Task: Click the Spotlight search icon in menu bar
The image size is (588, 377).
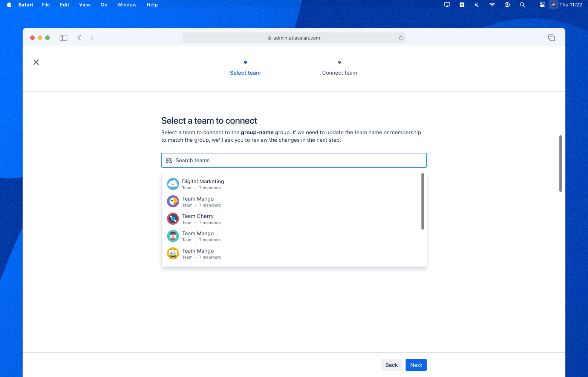Action: coord(522,5)
